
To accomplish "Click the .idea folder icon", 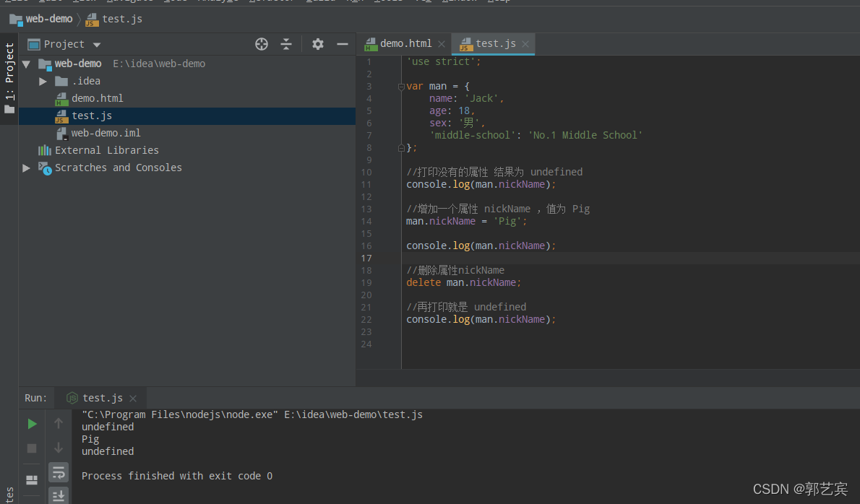I will tap(61, 82).
